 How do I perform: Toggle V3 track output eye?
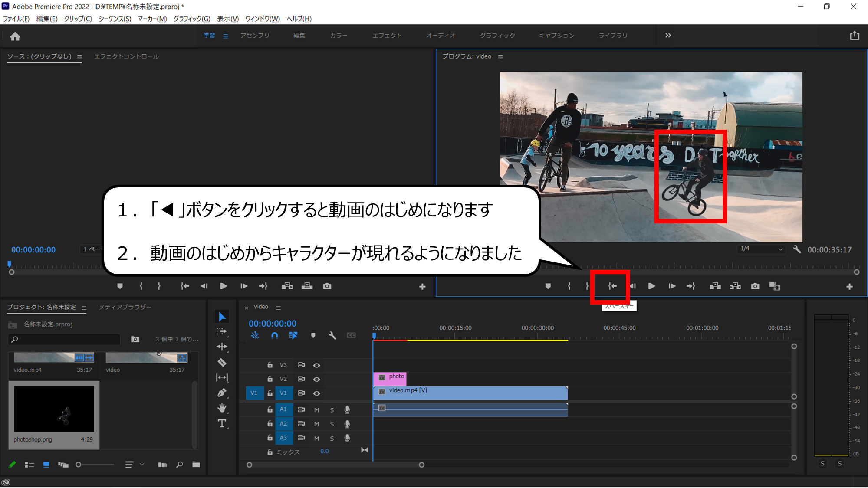coord(317,365)
